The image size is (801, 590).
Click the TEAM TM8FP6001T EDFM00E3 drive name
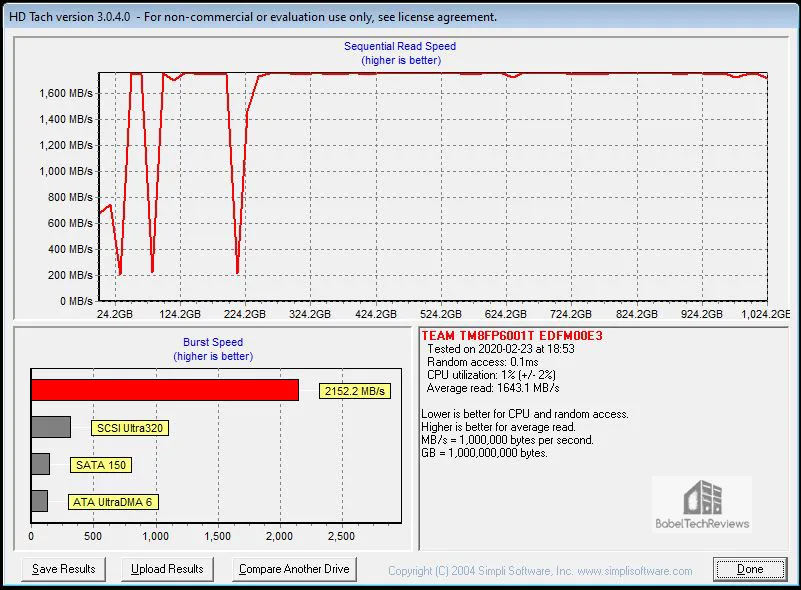point(512,336)
